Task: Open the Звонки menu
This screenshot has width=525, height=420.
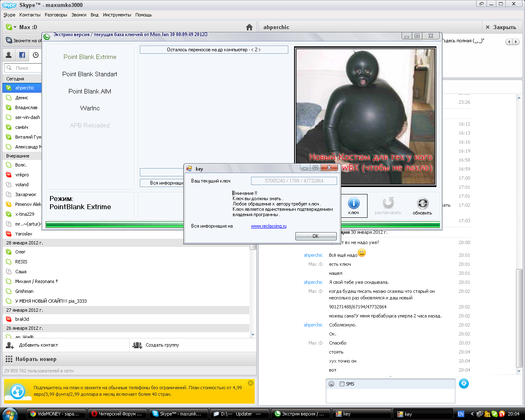Action: click(79, 15)
